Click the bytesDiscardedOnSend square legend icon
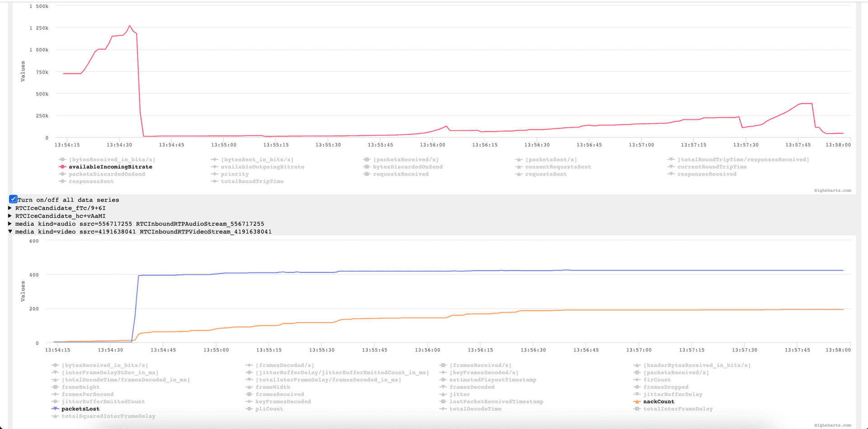The width and height of the screenshot is (868, 429). pyautogui.click(x=367, y=167)
